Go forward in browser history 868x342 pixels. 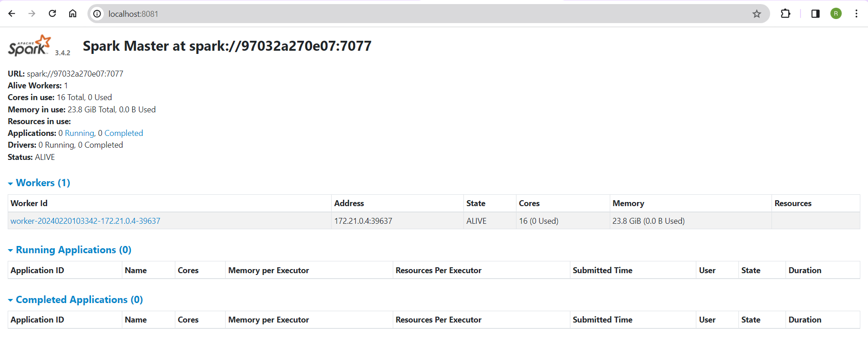tap(32, 14)
